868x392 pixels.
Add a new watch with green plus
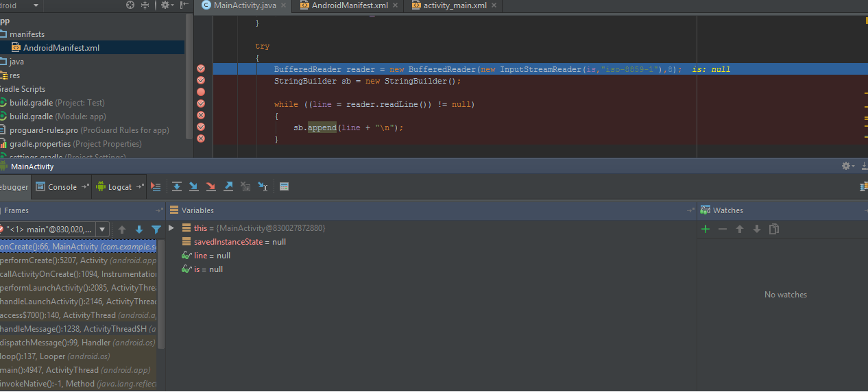point(706,229)
